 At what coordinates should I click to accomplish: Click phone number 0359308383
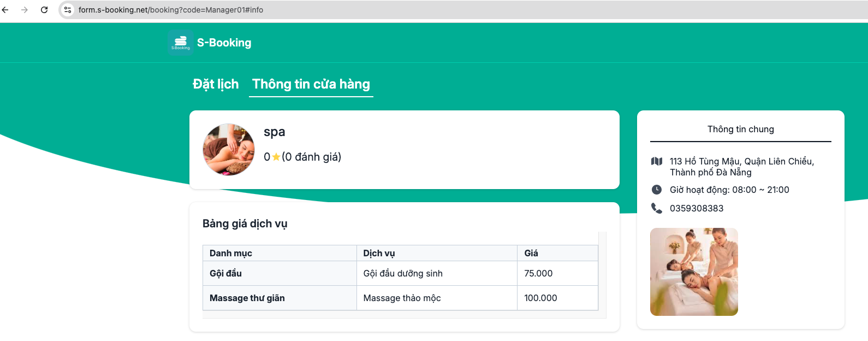point(697,208)
